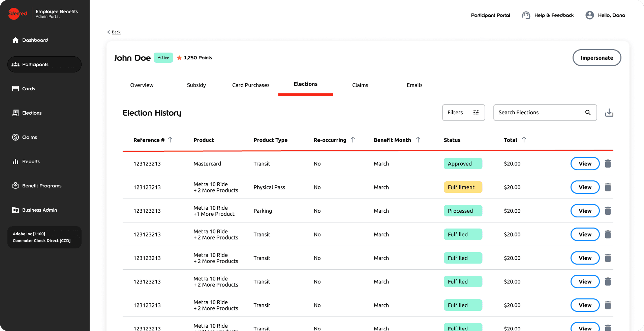Screen dimensions: 644x331
Task: Select the Elections tab
Action: pyautogui.click(x=306, y=84)
